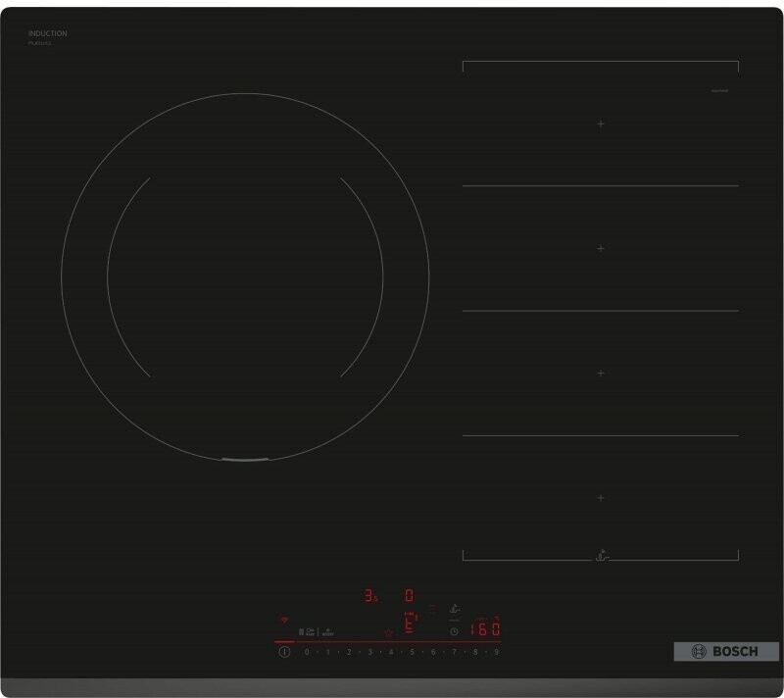
Task: Tap the timer clock icon
Action: 454,630
